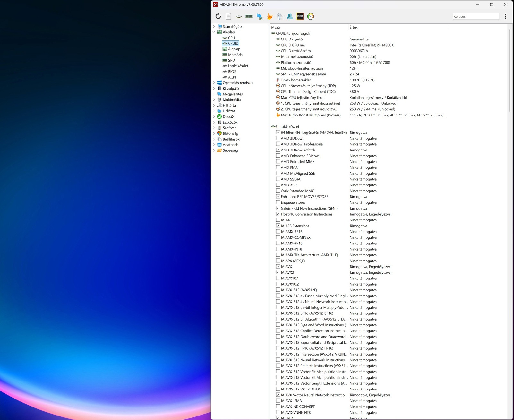Open the Lapkakészlet tree item
Screen dimensions: 514x420
pos(238,66)
